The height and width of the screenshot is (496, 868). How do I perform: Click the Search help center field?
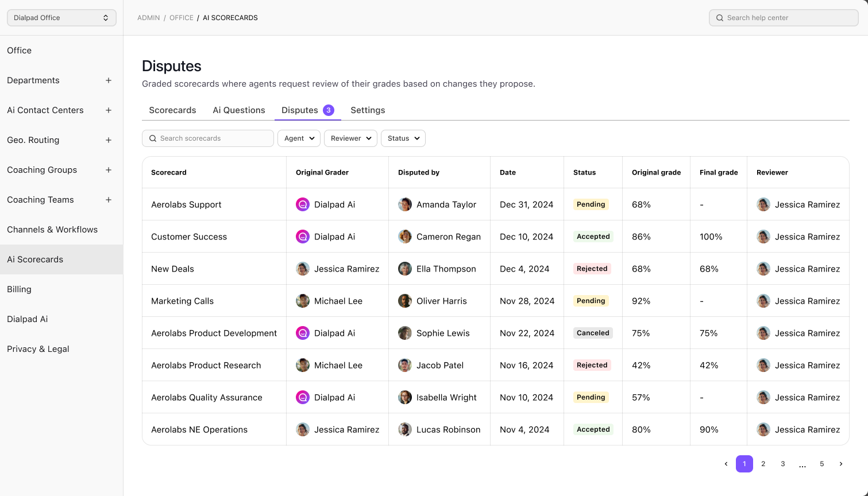pyautogui.click(x=784, y=18)
